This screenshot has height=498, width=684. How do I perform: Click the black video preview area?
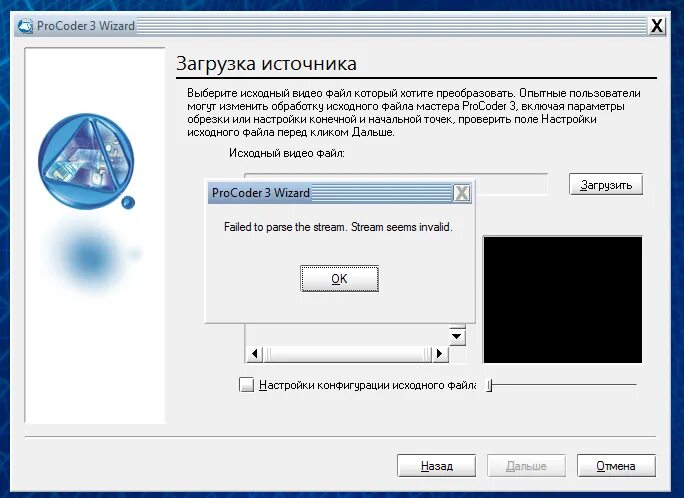[563, 300]
